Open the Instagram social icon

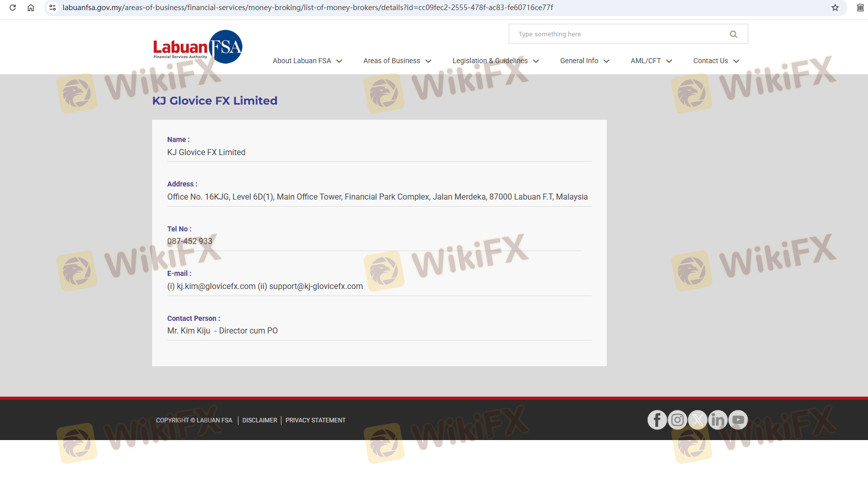678,420
